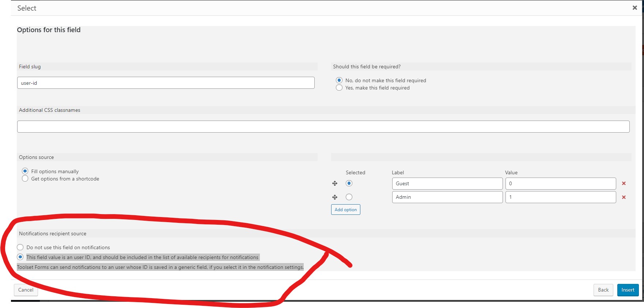Edit the Admin value field containing 1
This screenshot has width=644, height=308.
click(561, 197)
